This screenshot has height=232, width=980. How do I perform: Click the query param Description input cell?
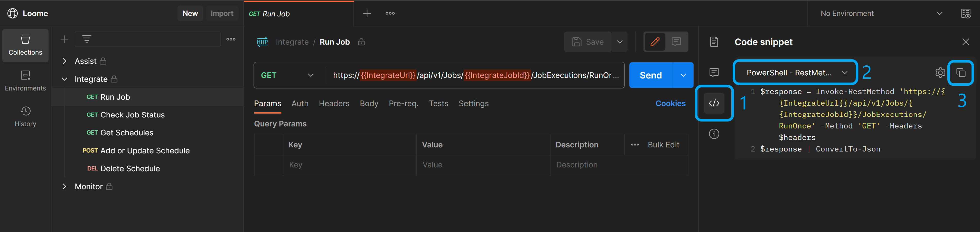point(619,165)
